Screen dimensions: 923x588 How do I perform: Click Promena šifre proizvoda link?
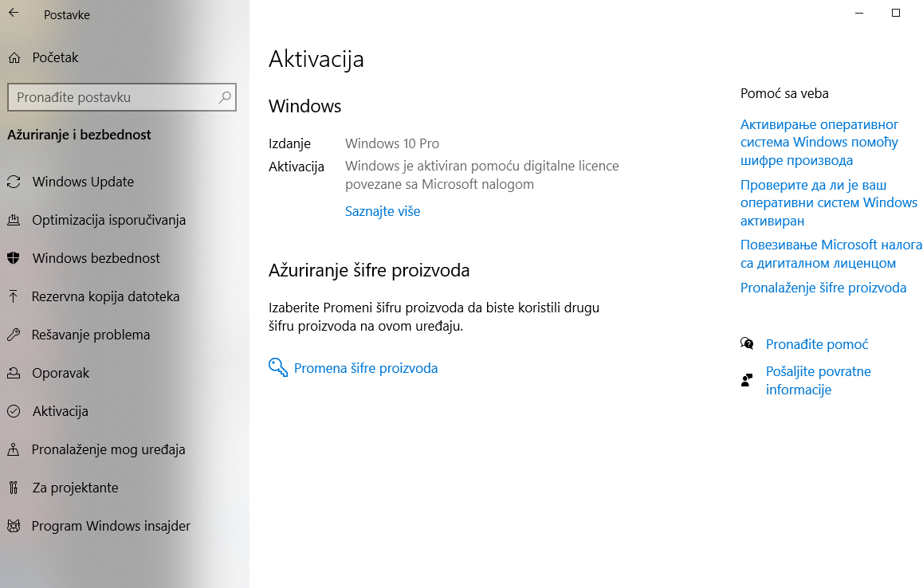366,368
